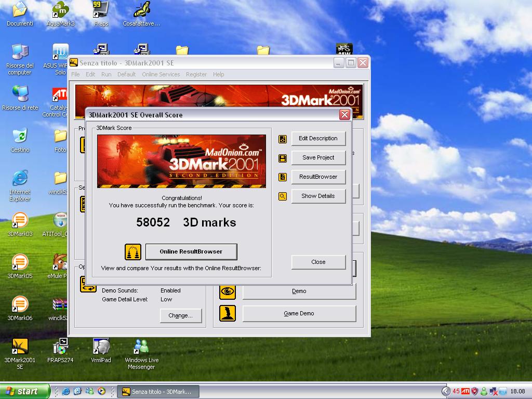This screenshot has width=532, height=399.
Task: Click the Edit Description button
Action: tap(318, 138)
